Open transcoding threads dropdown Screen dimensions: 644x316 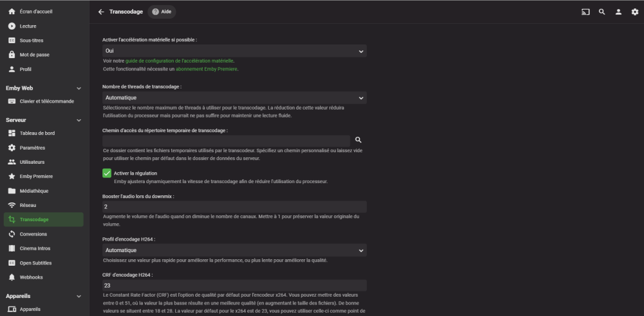[x=234, y=98]
